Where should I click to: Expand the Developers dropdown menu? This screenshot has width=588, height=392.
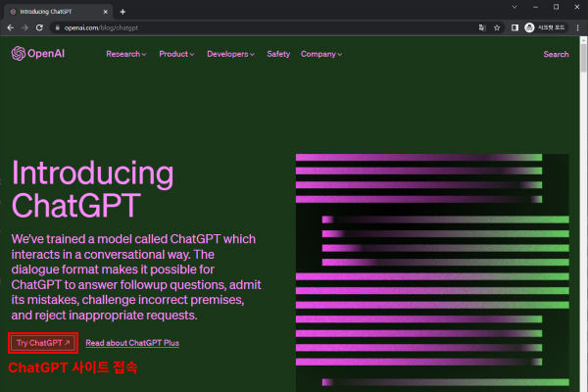click(231, 54)
